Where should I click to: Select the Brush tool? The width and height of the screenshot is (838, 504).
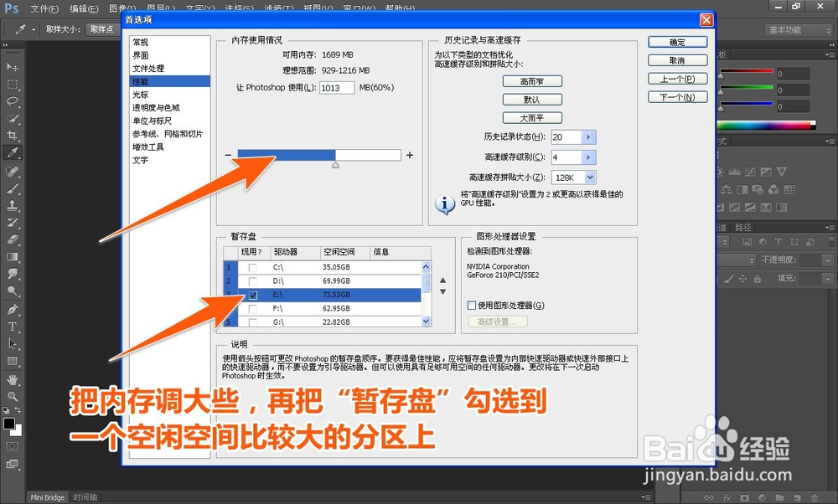click(x=13, y=188)
